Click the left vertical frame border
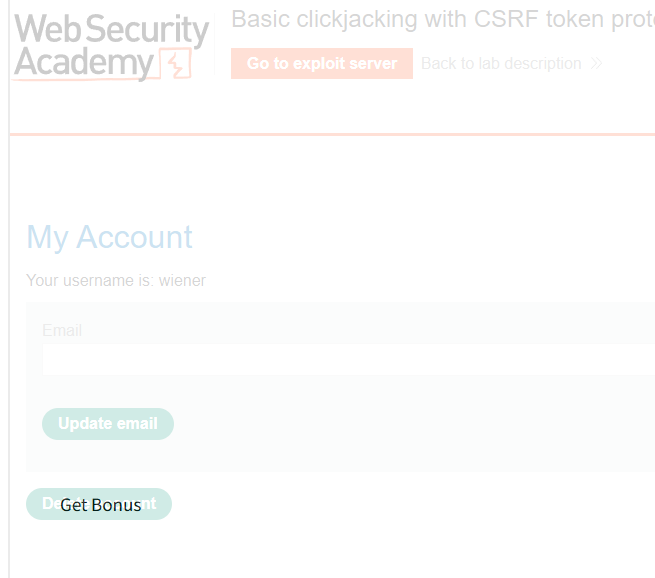The height and width of the screenshot is (578, 655). 9,289
